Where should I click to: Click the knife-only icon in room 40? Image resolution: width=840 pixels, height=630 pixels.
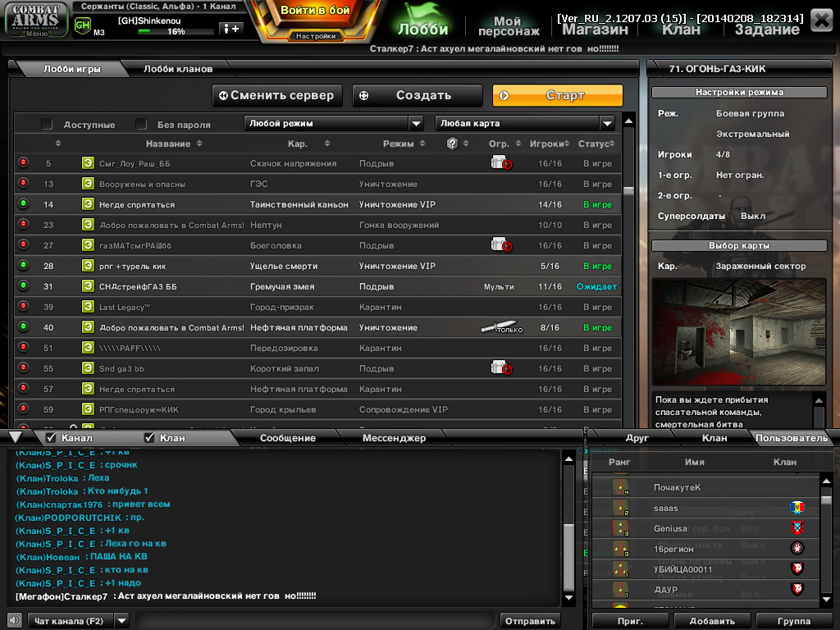[x=501, y=327]
